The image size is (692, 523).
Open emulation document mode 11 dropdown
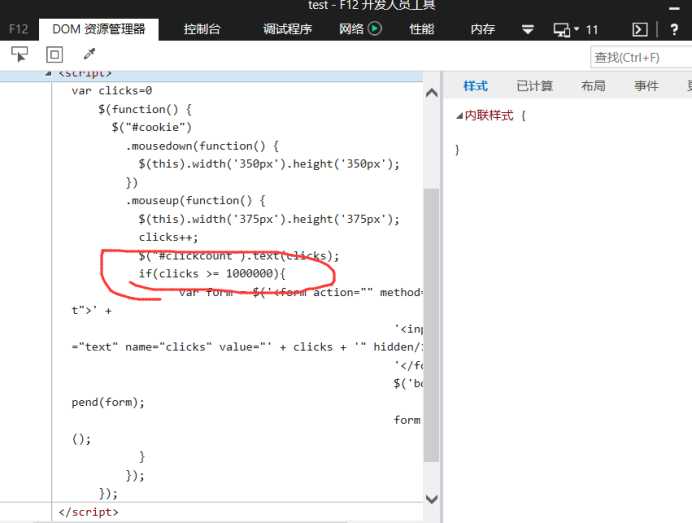pos(575,30)
